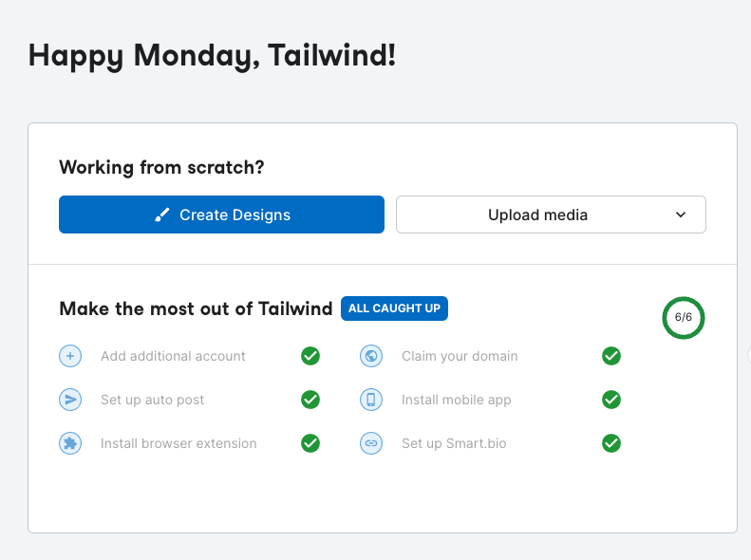Click the phone icon for Install mobile app

[370, 400]
